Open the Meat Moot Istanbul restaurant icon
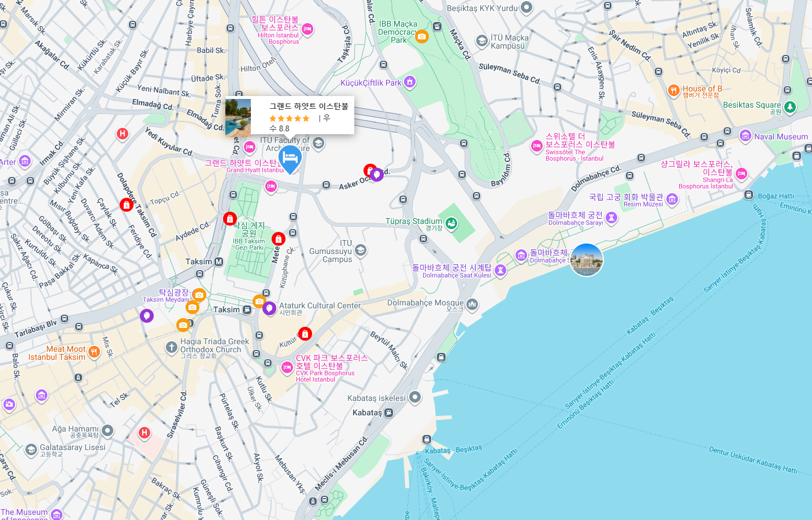This screenshot has height=520, width=812. (x=94, y=352)
